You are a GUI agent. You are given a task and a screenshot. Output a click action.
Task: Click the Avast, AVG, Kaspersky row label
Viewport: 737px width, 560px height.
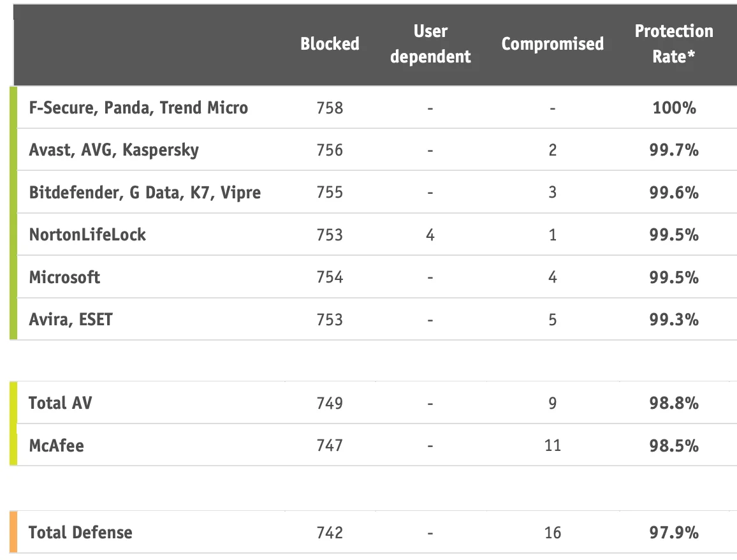tap(114, 150)
